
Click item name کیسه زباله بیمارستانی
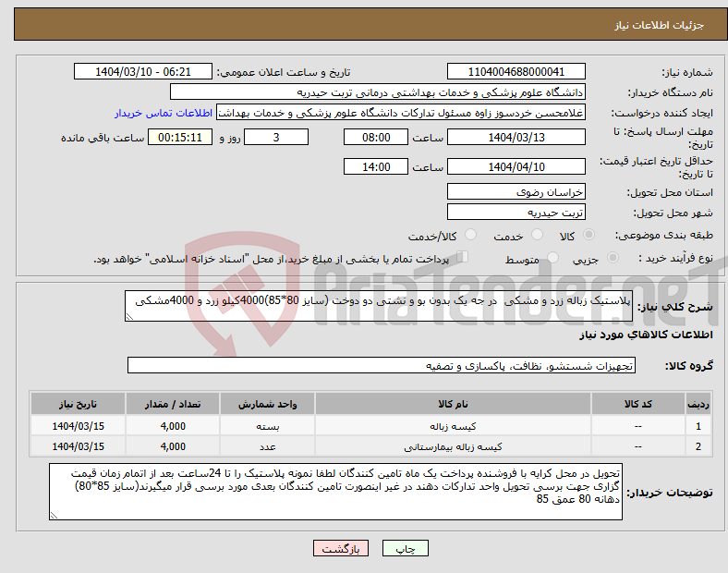tap(453, 446)
